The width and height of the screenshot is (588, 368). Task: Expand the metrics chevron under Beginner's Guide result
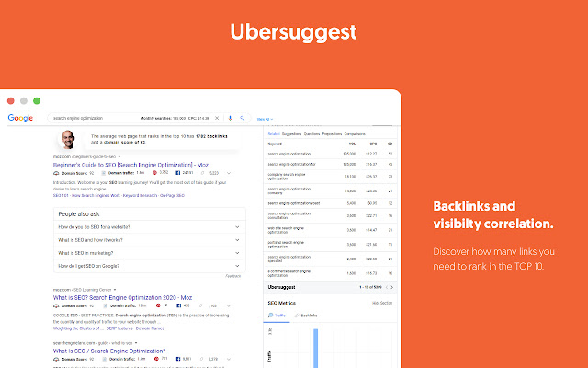click(x=229, y=173)
